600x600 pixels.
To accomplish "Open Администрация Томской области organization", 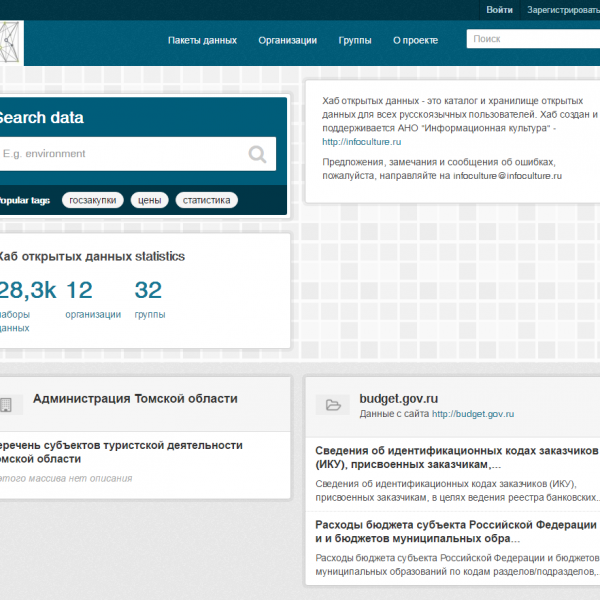I will [x=135, y=399].
